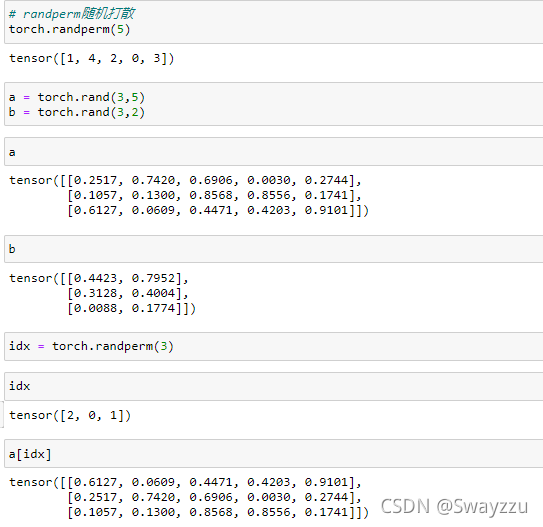Viewport: 543px width, 527px height.
Task: Click the idx = torch.randperm(3) cell
Action: pyautogui.click(x=274, y=346)
